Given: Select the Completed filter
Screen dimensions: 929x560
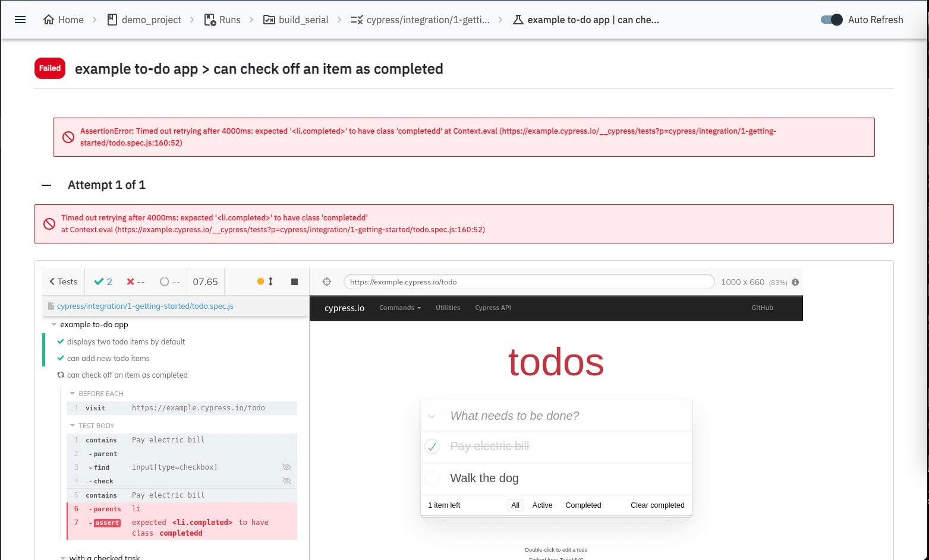Looking at the screenshot, I should 583,505.
